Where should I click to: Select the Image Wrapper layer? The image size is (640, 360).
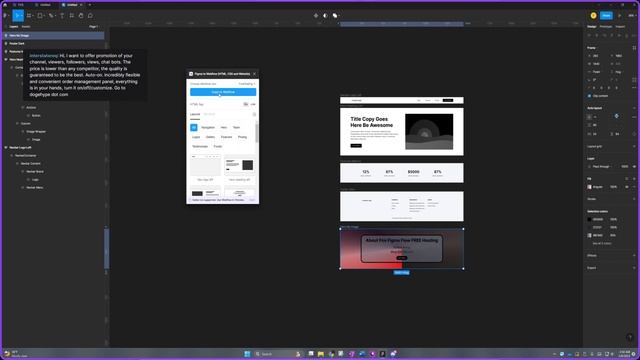(36, 131)
